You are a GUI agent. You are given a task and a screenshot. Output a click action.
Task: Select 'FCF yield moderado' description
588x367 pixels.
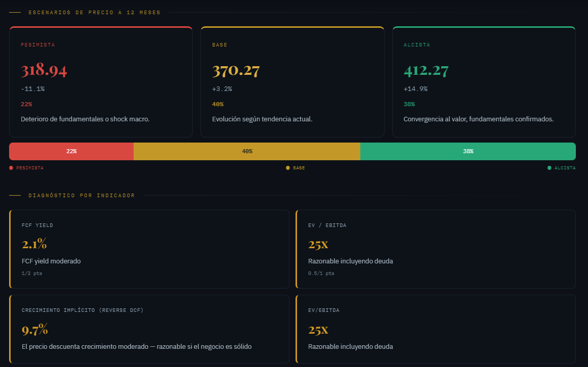pos(51,261)
